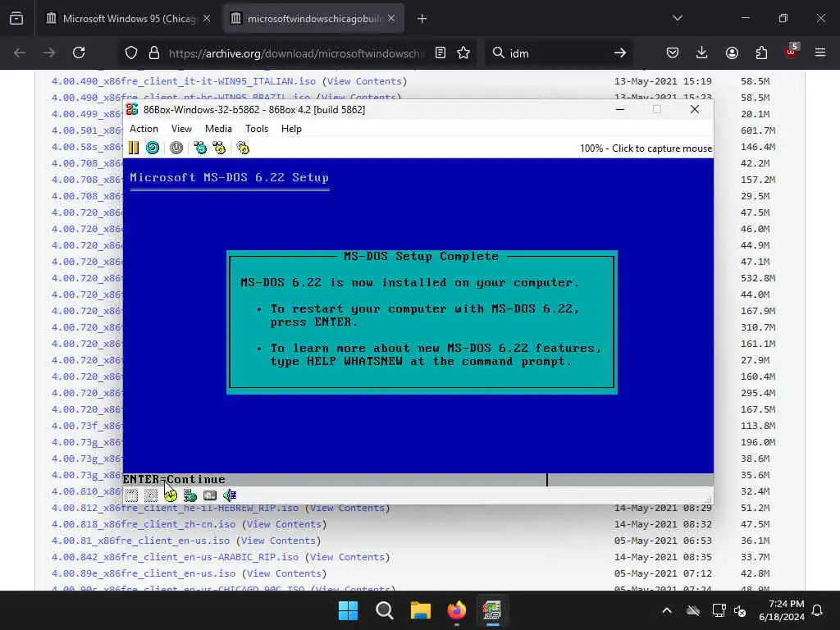This screenshot has height=630, width=840.
Task: Click the network status icon in 86Box
Action: pos(190,495)
